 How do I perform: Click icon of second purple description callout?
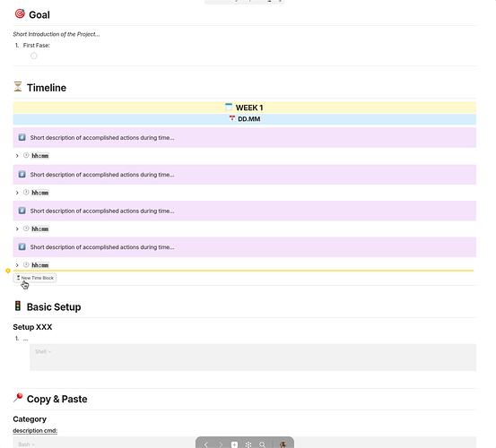22,174
